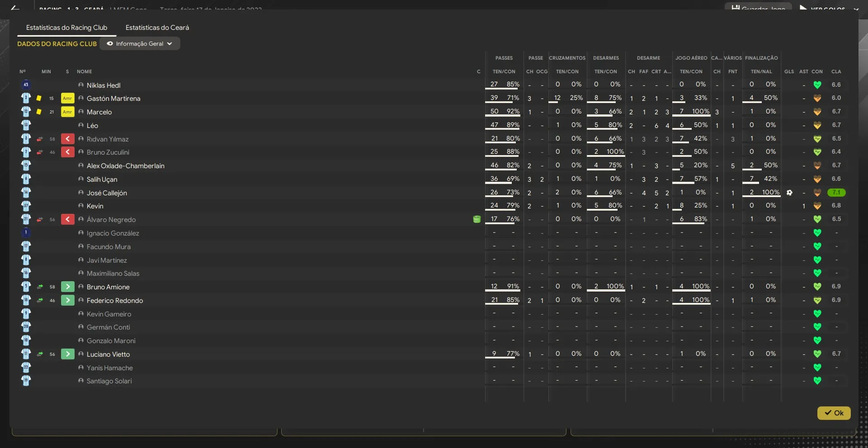
Task: Click Maximiliano Salas's name
Action: tap(113, 274)
